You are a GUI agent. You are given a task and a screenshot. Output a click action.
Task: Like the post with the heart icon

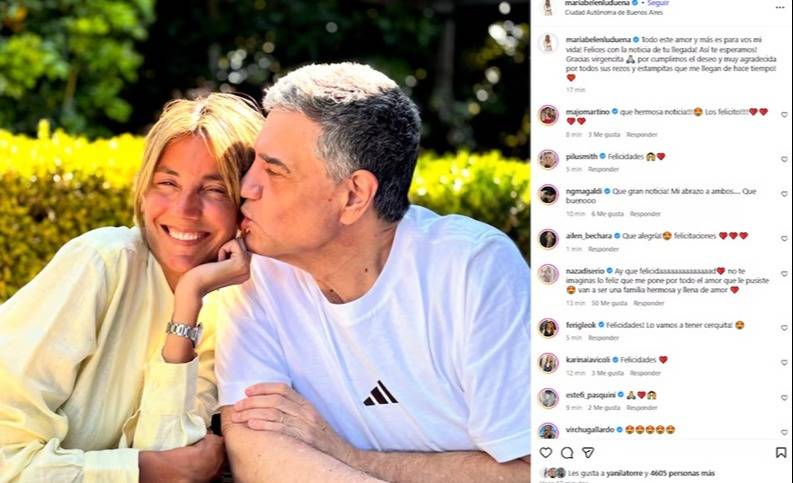545,453
